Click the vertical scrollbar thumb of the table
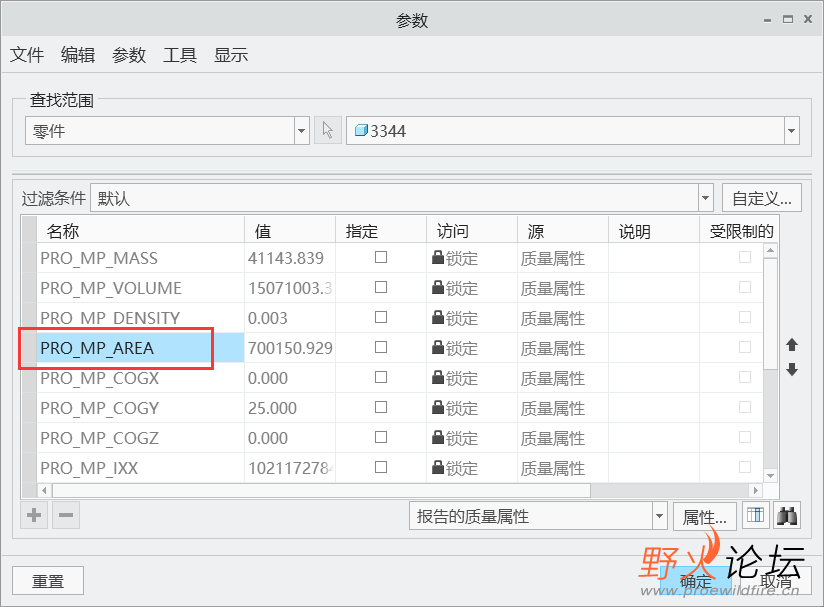 coord(770,313)
